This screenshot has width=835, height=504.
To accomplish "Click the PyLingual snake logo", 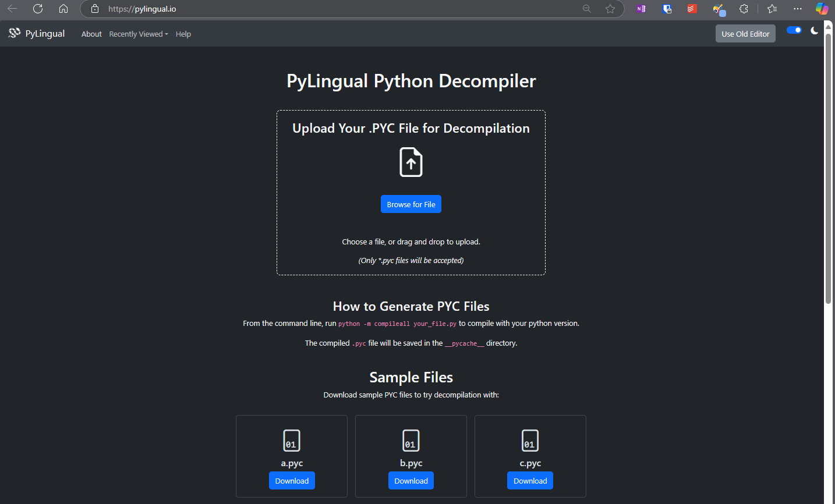I will coord(15,33).
